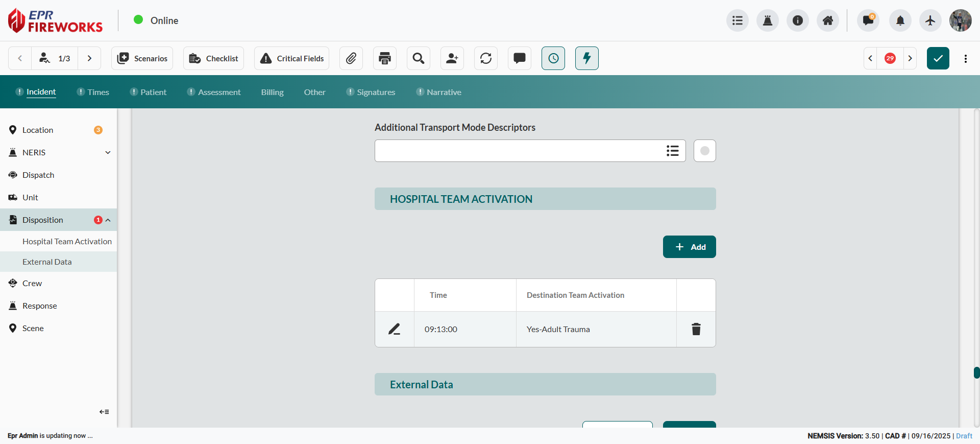Screen dimensions: 980x444
Task: Switch to the Narrative tab
Action: point(444,92)
